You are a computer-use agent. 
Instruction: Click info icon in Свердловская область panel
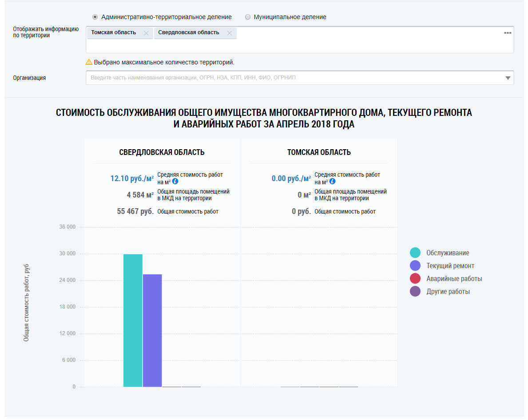tap(175, 182)
